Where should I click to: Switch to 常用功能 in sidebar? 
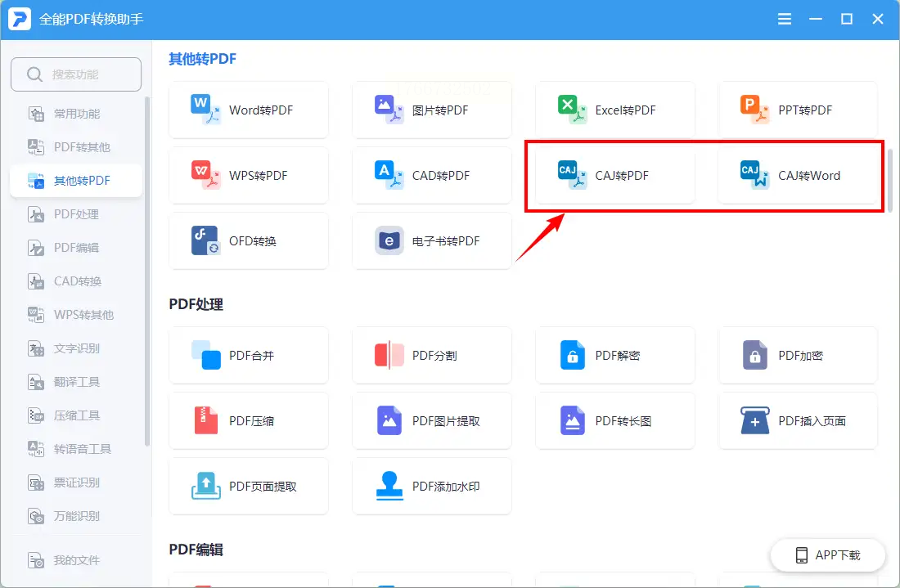(x=76, y=114)
